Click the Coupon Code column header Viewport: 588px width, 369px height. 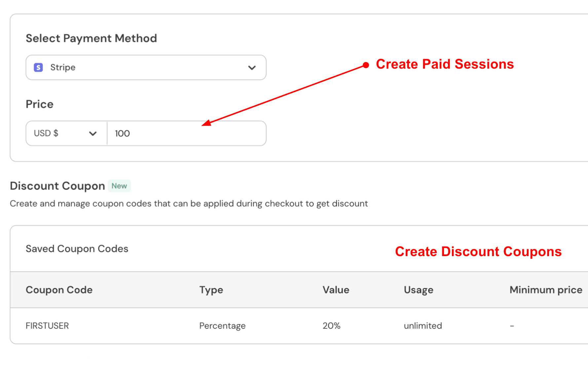point(59,290)
